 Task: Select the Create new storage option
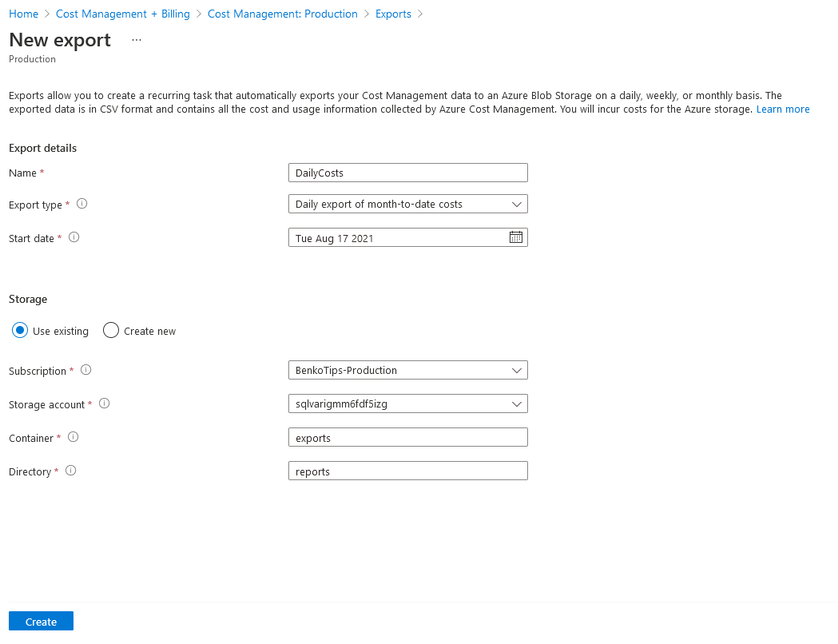click(109, 330)
